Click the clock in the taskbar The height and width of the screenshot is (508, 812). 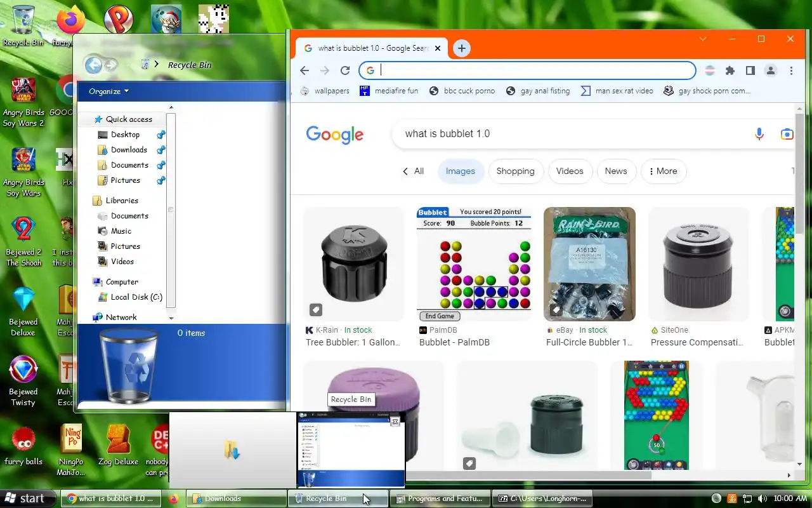pos(790,498)
